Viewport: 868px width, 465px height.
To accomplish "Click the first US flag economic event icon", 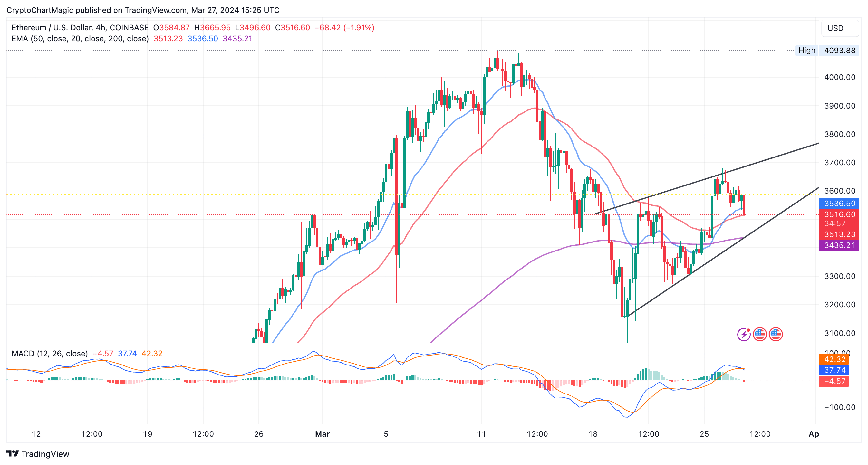I will click(x=760, y=334).
